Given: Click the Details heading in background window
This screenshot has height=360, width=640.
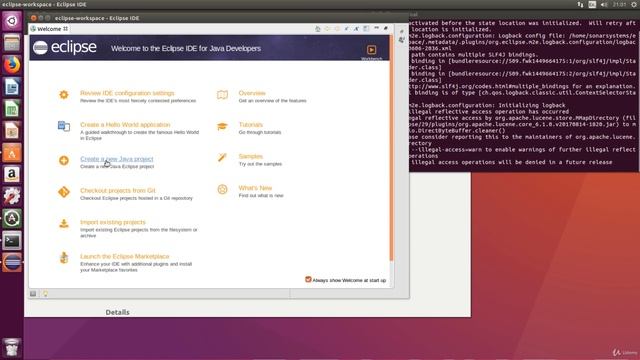Looking at the screenshot, I should click(x=118, y=312).
